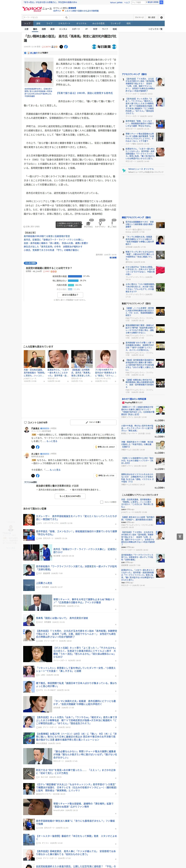Image resolution: width=186 pixels, height=868 pixels.
Task: Open エキスパート main tab
Action: (64, 23)
